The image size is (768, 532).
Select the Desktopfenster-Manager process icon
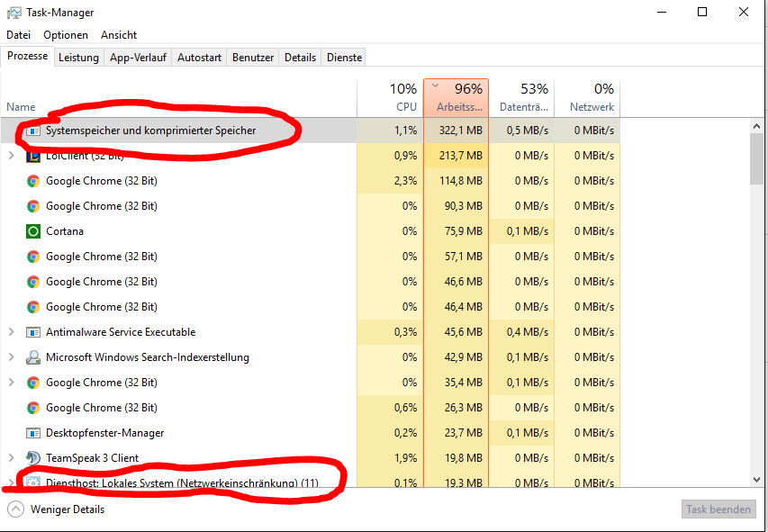point(32,433)
